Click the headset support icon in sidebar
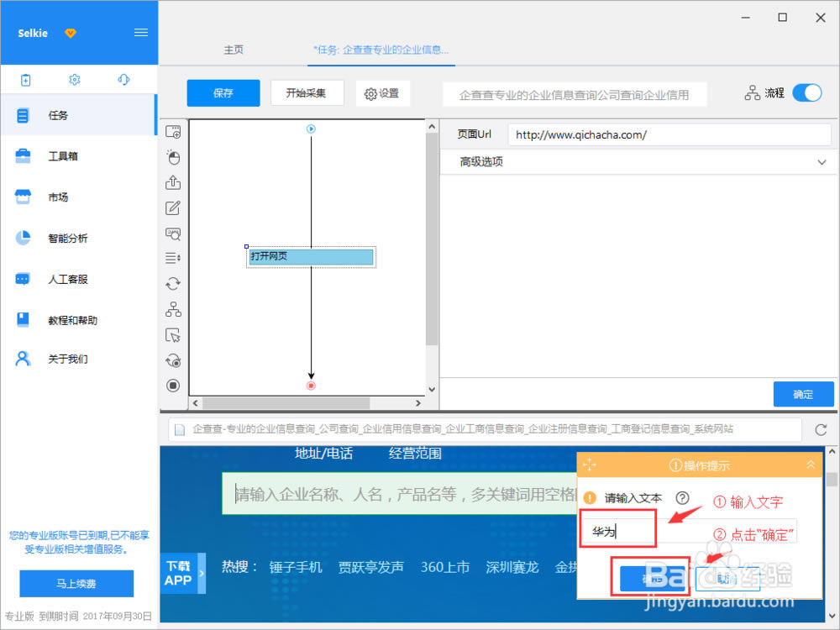 (x=123, y=80)
